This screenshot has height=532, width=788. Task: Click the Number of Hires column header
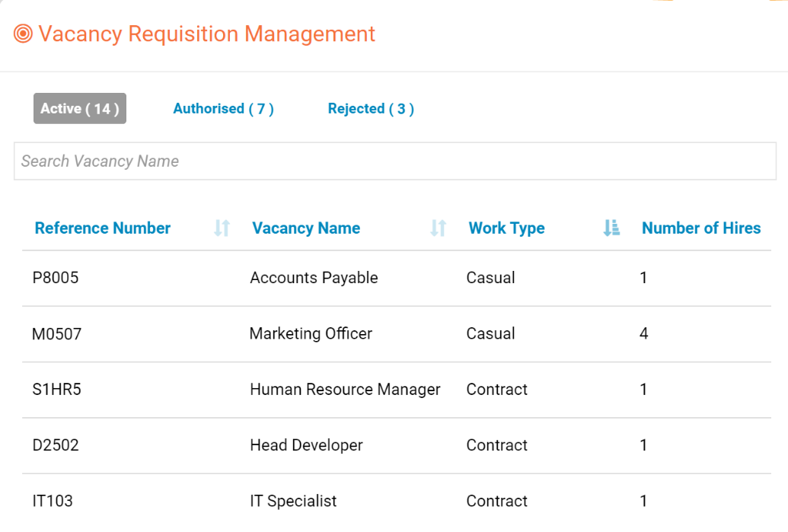701,228
